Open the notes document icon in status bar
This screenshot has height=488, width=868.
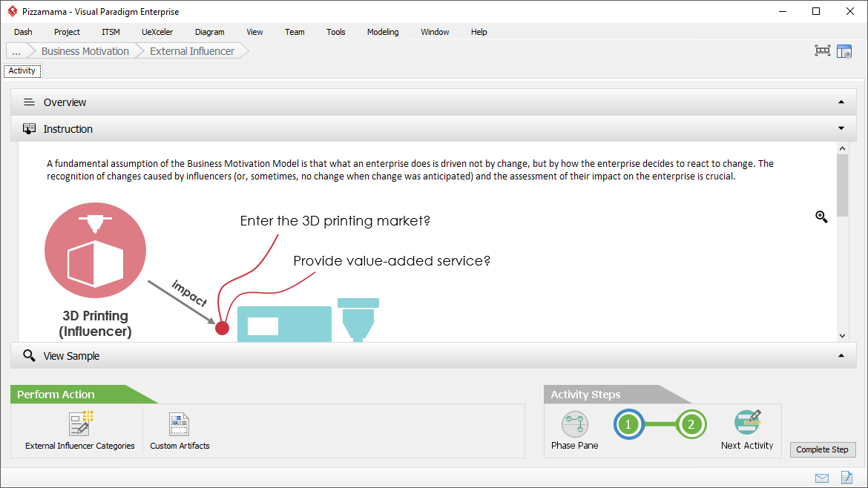(x=846, y=478)
